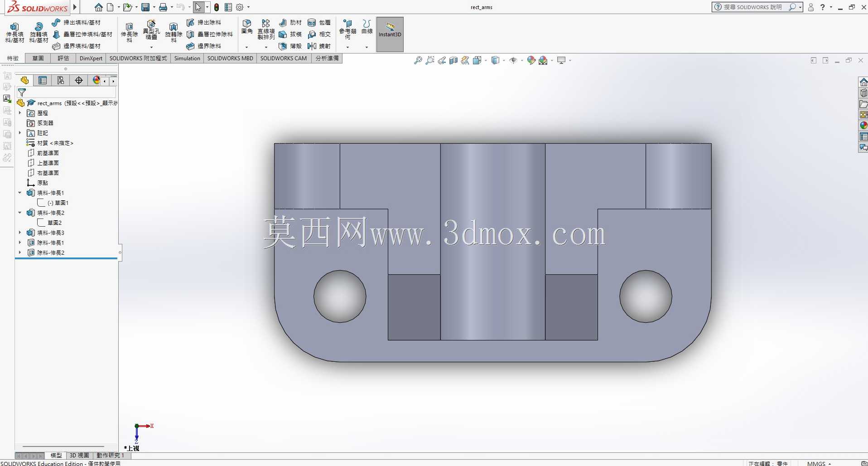
Task: Open the 圓角 fillet dropdown arrow
Action: click(x=247, y=47)
